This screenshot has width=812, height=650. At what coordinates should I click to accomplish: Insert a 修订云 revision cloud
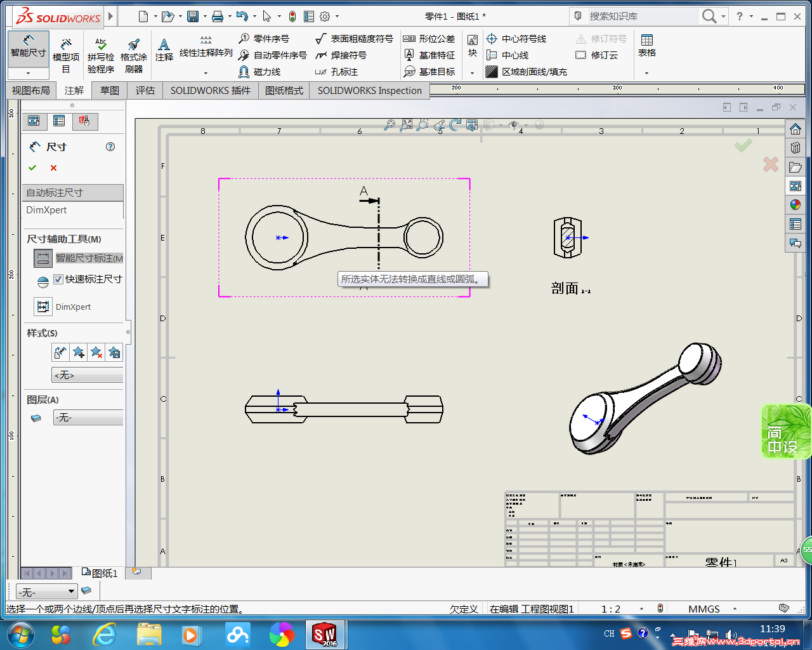[x=596, y=55]
